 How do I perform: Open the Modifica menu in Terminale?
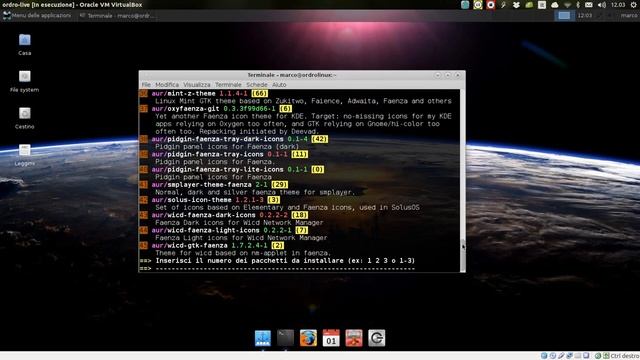[x=167, y=84]
